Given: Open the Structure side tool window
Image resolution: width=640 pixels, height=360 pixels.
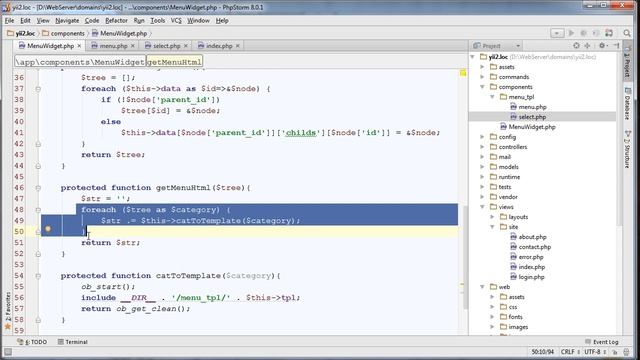Looking at the screenshot, I should click(x=627, y=149).
